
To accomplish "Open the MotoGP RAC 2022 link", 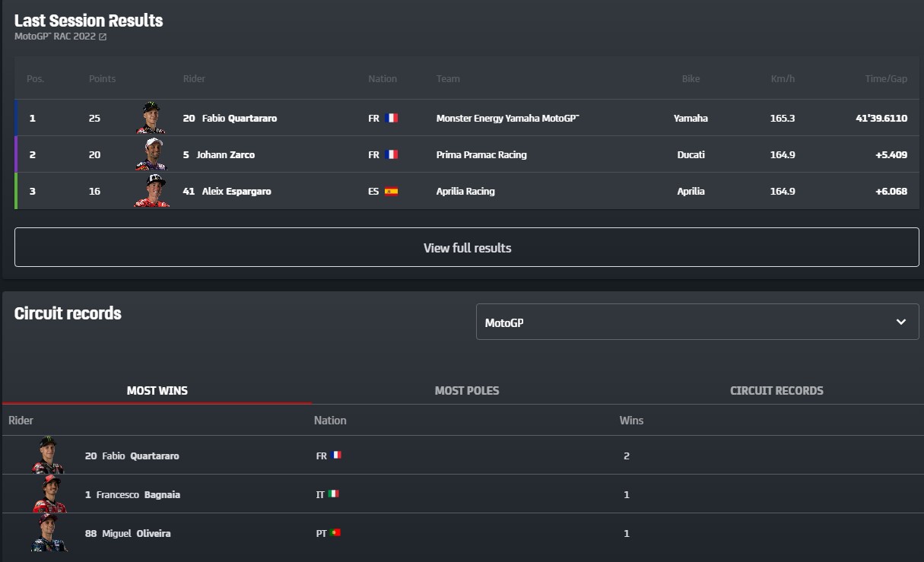I will coord(55,37).
